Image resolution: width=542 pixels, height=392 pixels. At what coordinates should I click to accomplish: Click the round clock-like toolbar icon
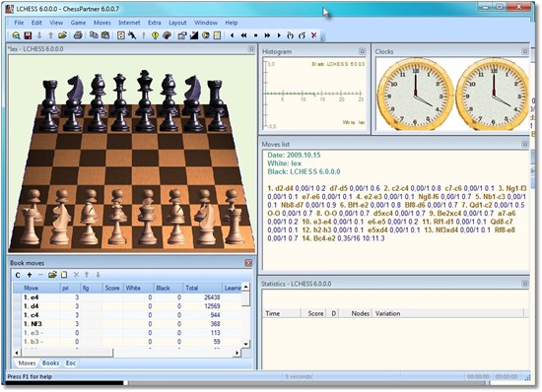click(x=206, y=35)
